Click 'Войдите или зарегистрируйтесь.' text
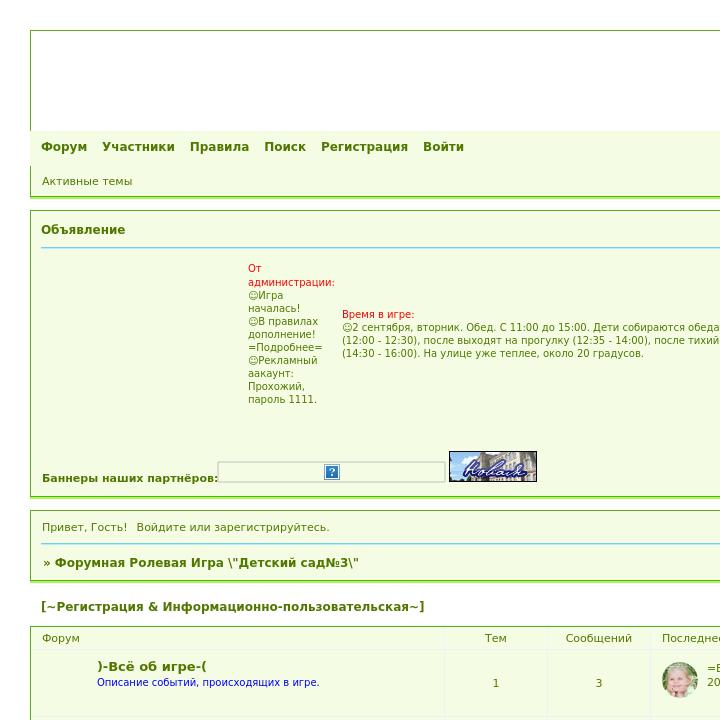This screenshot has height=720, width=720. (233, 527)
